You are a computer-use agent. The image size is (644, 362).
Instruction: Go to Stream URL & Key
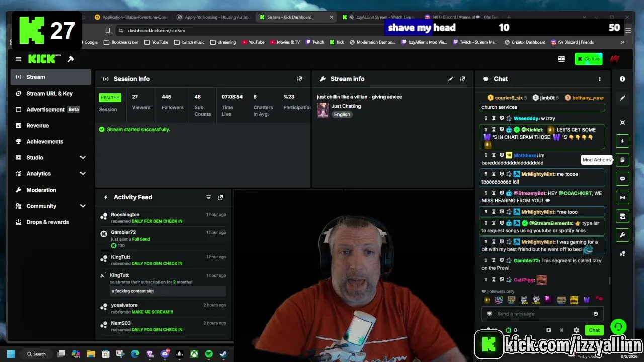[51, 93]
